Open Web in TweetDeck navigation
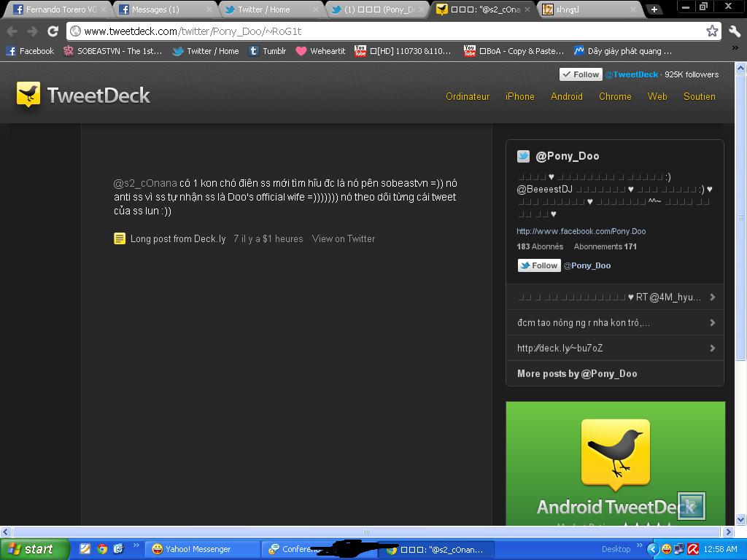Viewport: 747px width, 560px height. (x=657, y=97)
